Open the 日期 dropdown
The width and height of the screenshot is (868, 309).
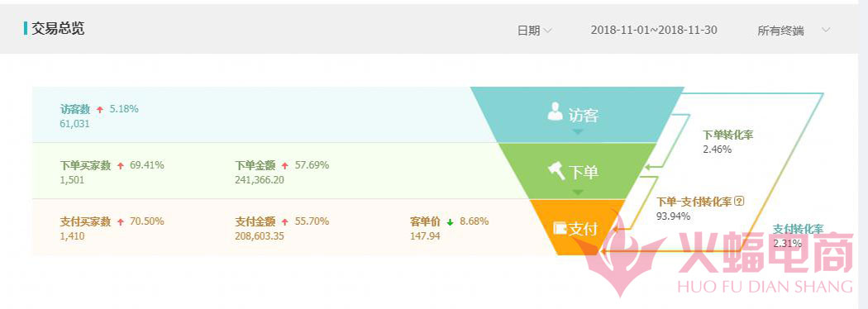[x=534, y=31]
